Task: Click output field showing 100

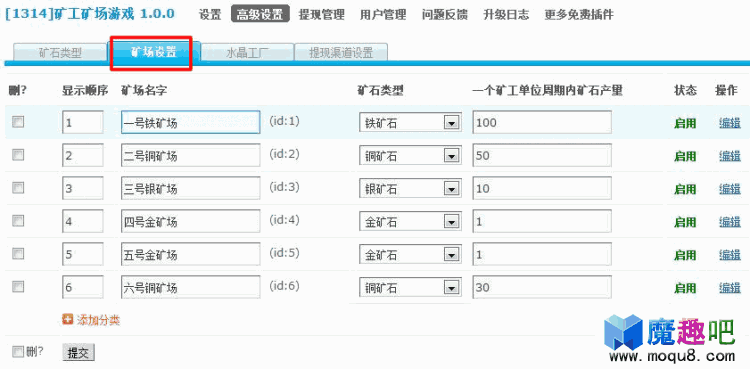Action: (542, 123)
